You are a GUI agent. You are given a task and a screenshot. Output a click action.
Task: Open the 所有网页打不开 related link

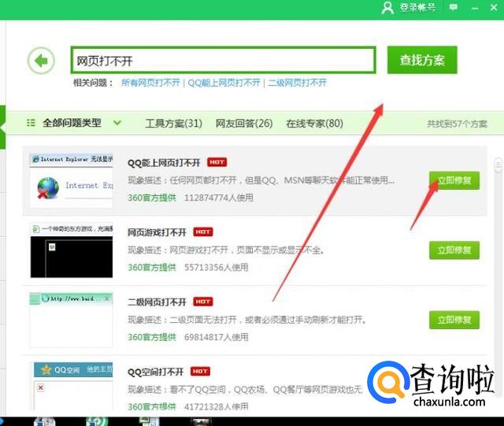point(150,83)
